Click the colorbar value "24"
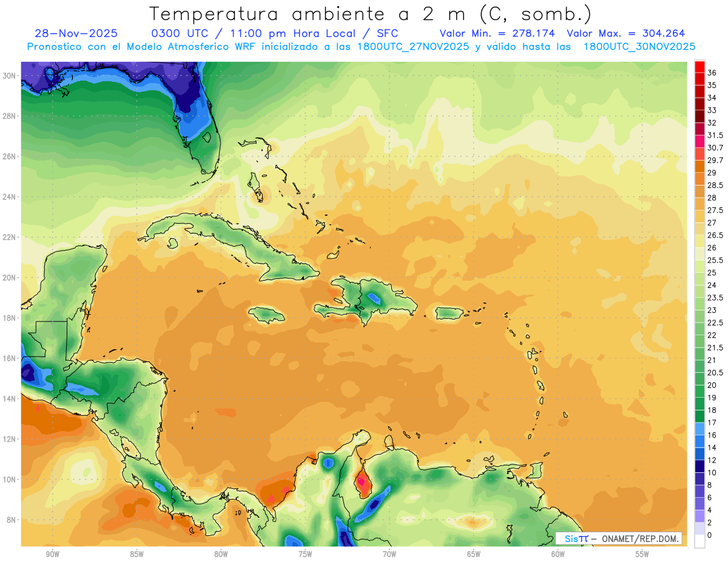The height and width of the screenshot is (562, 728). click(x=712, y=285)
